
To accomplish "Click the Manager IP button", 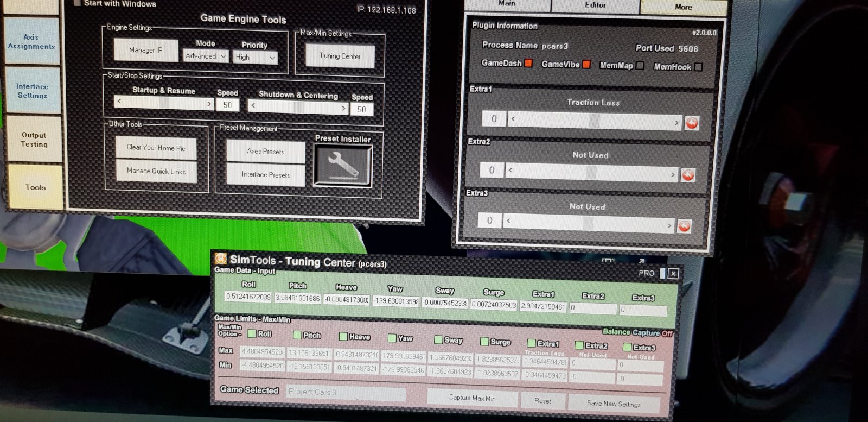I will (x=145, y=50).
